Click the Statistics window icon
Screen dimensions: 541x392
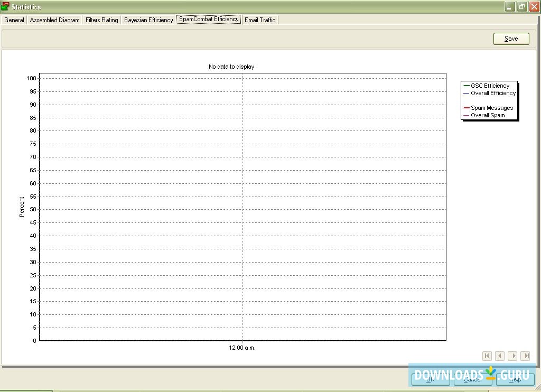[5, 6]
